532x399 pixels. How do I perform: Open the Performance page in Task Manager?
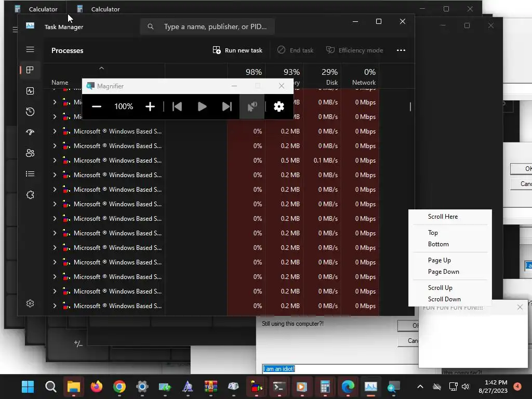[x=30, y=91]
